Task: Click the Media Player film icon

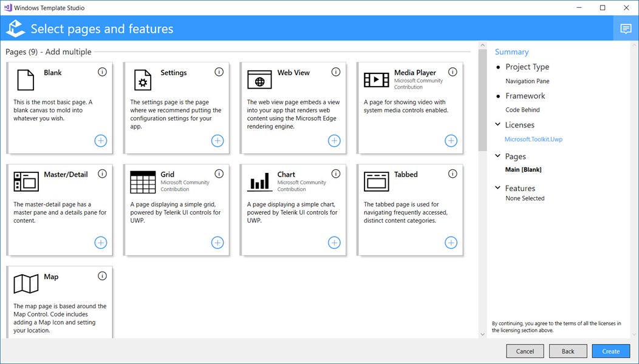Action: pyautogui.click(x=376, y=80)
